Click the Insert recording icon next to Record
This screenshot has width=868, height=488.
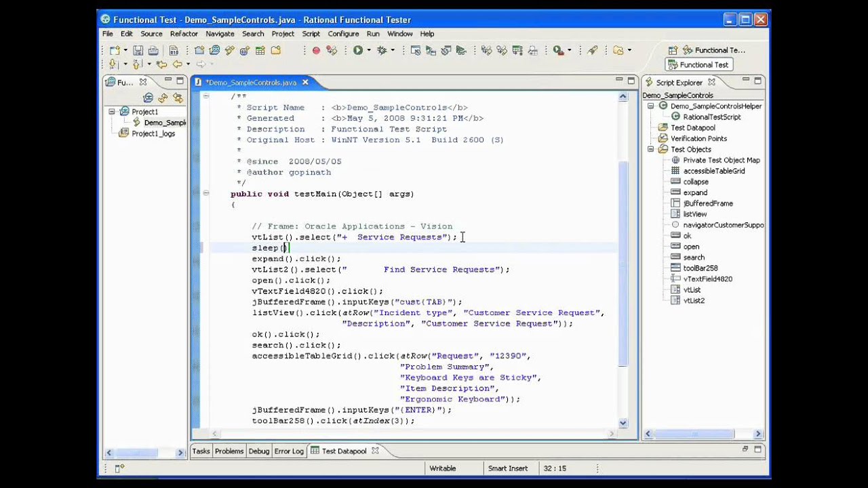click(331, 50)
